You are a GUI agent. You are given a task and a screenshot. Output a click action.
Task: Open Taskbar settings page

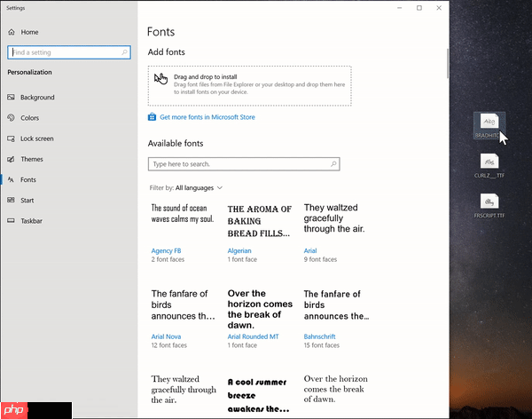[32, 221]
